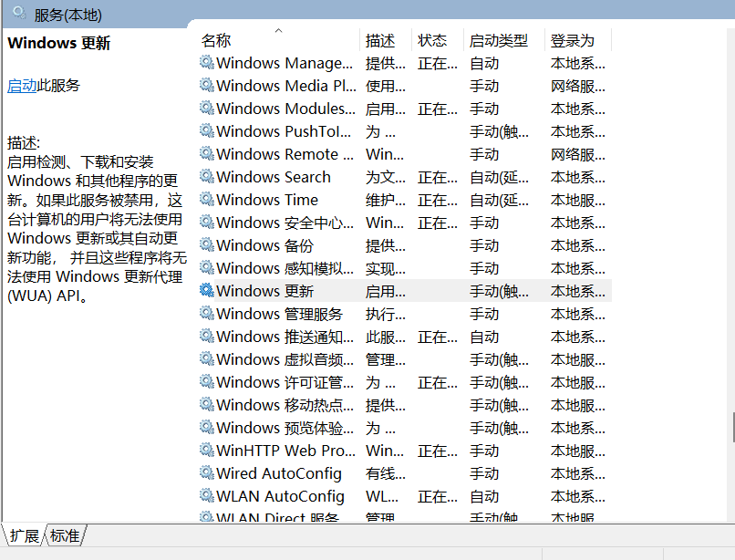Viewport: 735px width, 560px height.
Task: Select Windows Modules... service name
Action: pos(285,109)
